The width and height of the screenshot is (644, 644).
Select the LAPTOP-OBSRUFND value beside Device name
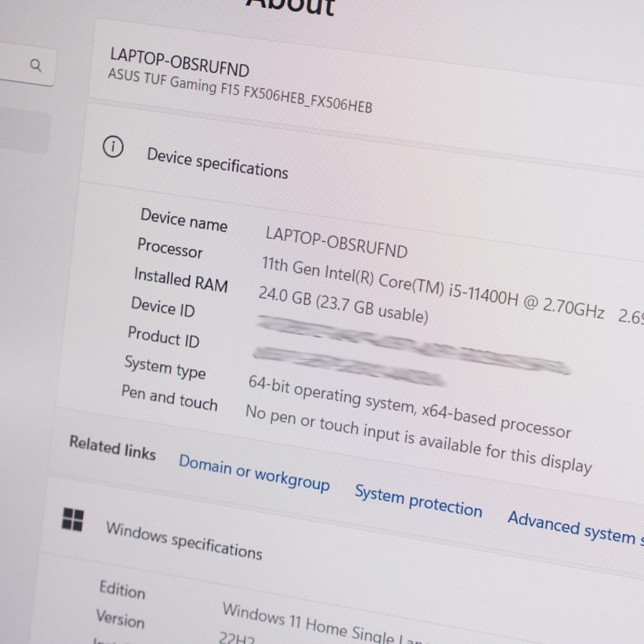click(x=336, y=242)
